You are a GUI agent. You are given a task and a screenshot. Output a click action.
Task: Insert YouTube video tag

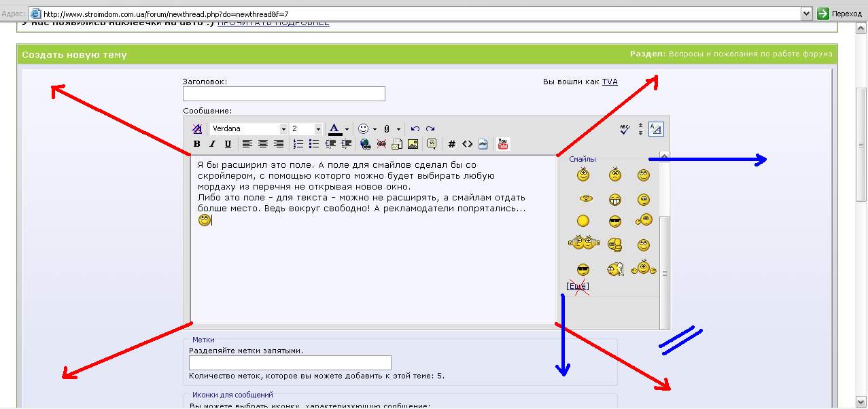click(503, 144)
